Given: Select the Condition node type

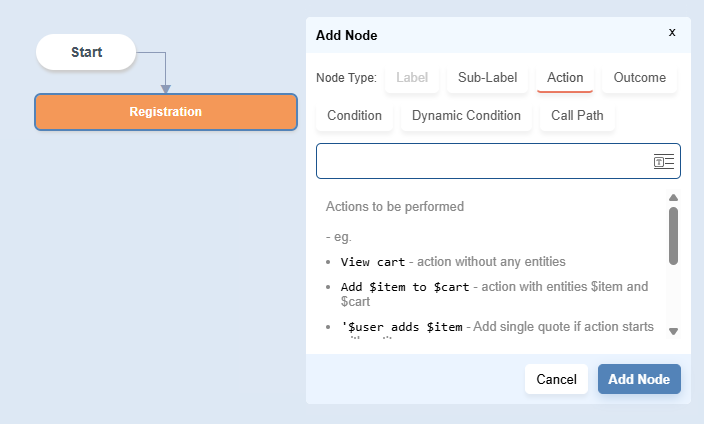Looking at the screenshot, I should coord(354,115).
